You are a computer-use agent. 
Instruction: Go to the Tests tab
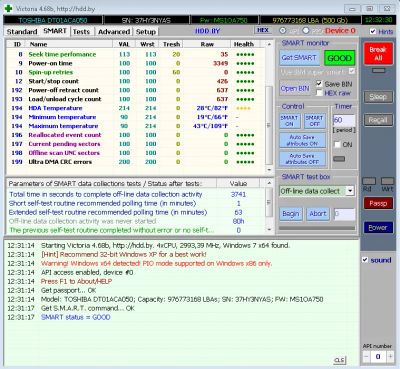[81, 32]
